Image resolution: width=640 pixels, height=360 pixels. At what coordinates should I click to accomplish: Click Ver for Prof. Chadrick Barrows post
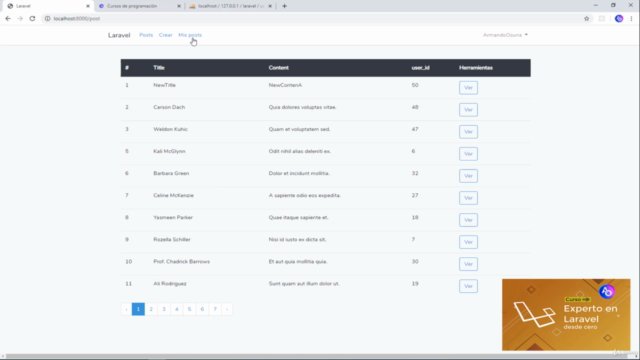(468, 264)
